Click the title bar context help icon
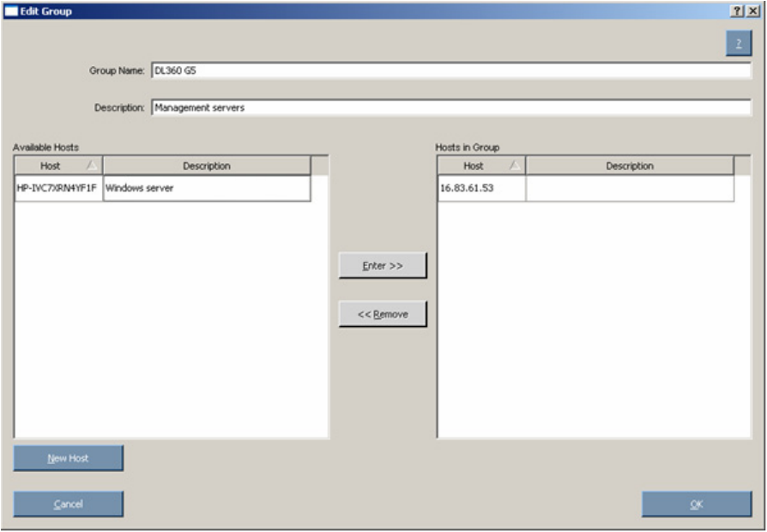Screen dimensions: 767x532 (x=738, y=11)
